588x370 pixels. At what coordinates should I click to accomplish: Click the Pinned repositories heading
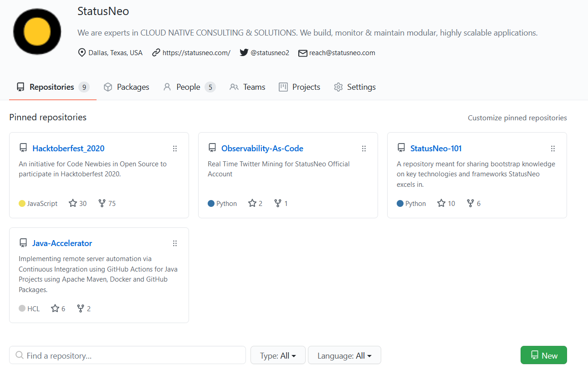click(x=48, y=118)
